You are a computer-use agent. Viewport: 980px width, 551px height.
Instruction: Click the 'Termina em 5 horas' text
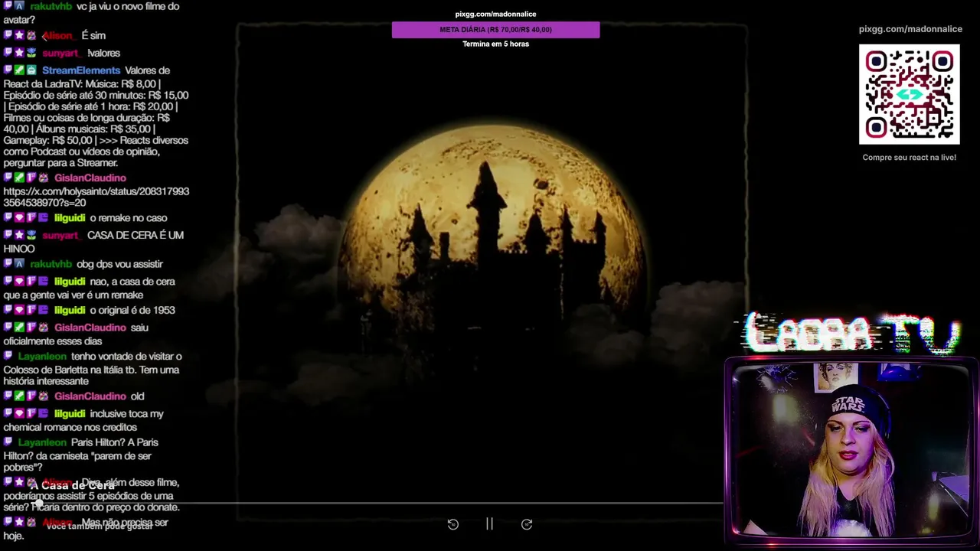tap(495, 44)
